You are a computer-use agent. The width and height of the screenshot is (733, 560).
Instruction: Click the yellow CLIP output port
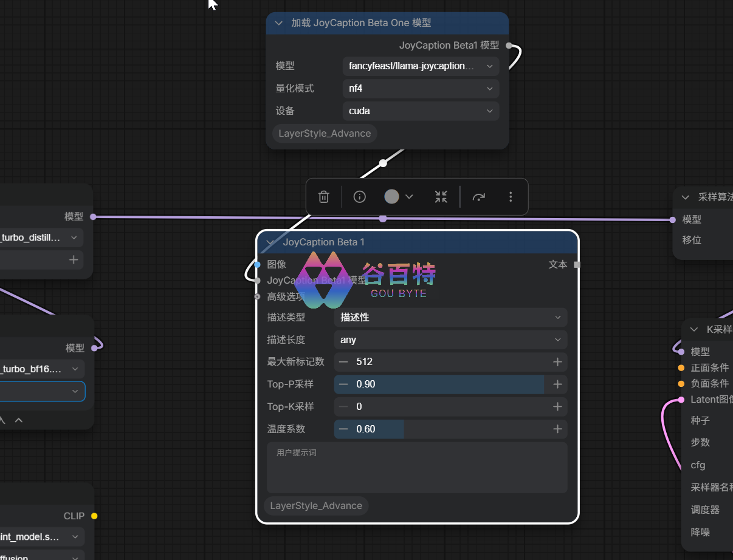[x=94, y=516]
